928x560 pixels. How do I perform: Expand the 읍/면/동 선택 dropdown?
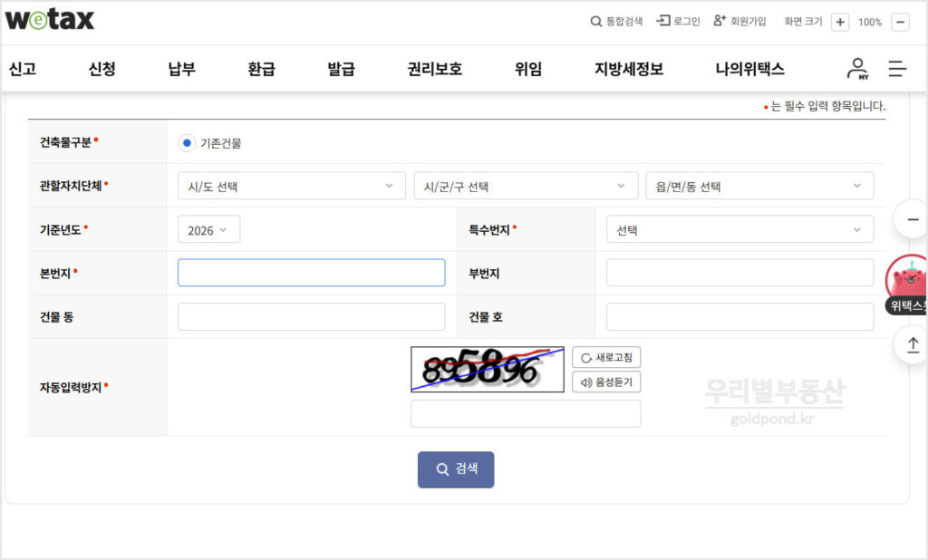(x=759, y=186)
